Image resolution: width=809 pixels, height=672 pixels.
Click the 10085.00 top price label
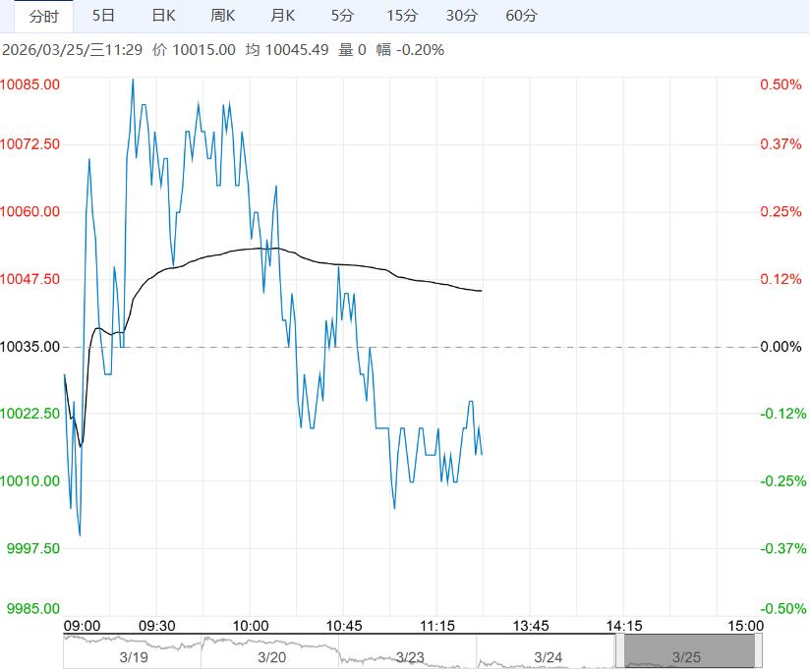pos(30,84)
